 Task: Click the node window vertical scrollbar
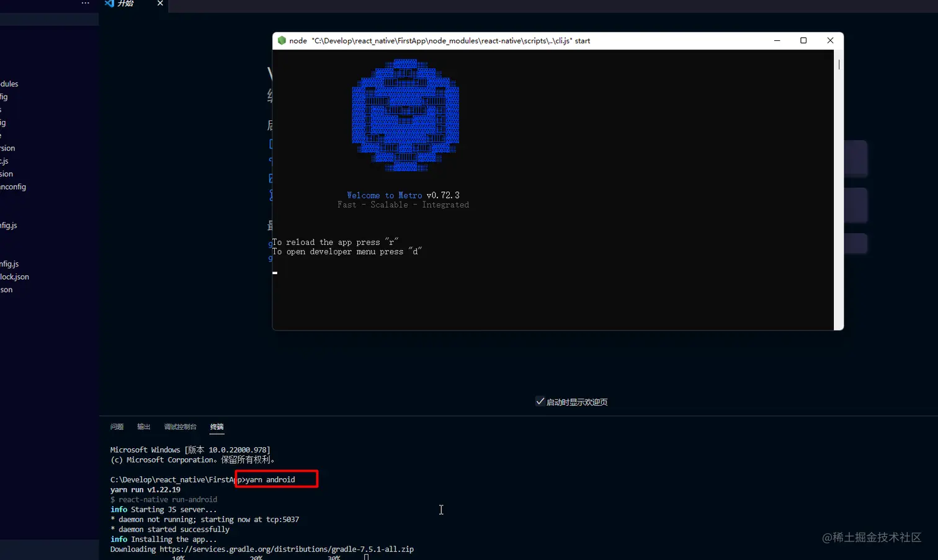pos(839,64)
